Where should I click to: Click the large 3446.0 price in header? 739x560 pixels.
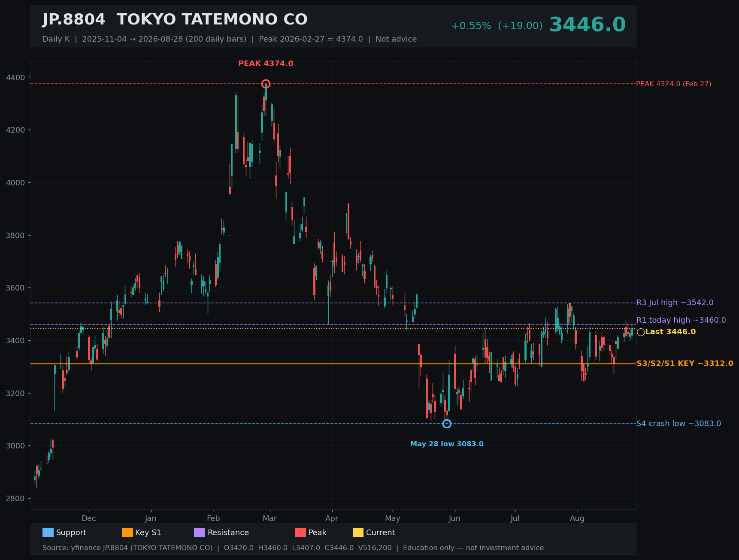pos(588,25)
